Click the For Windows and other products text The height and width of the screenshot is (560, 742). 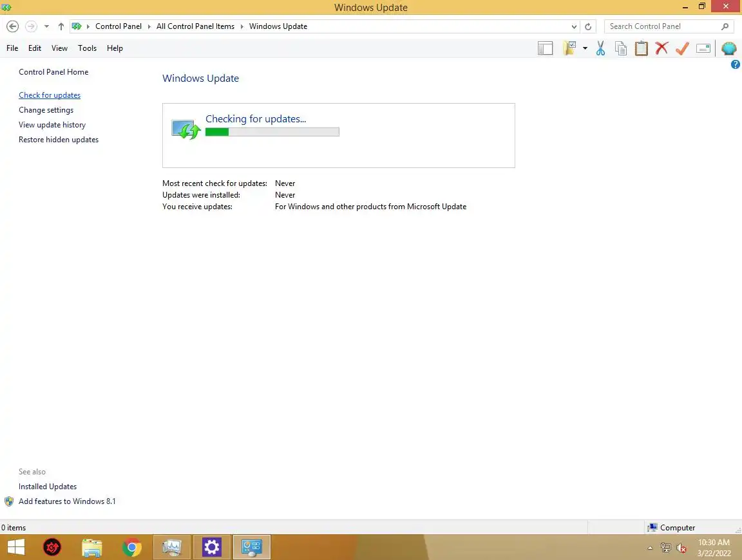coord(370,207)
